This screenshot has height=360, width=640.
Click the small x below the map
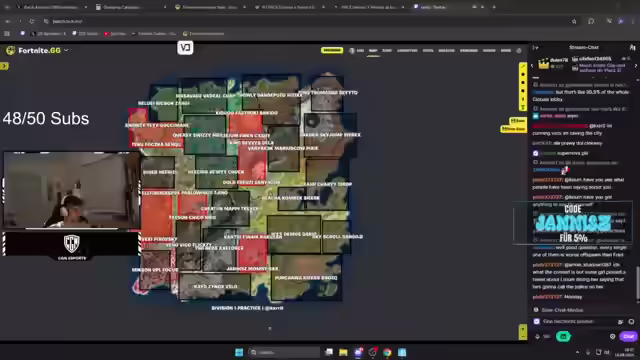point(270,328)
